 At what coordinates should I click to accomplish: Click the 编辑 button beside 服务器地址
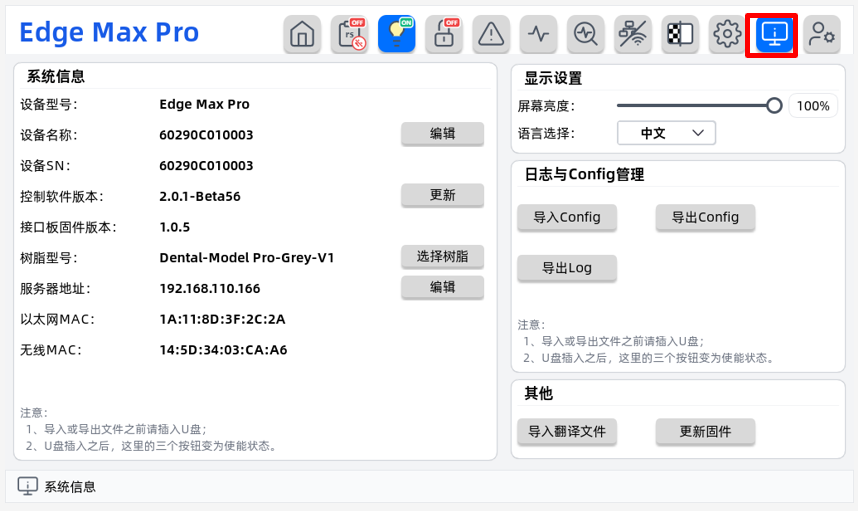pyautogui.click(x=442, y=287)
